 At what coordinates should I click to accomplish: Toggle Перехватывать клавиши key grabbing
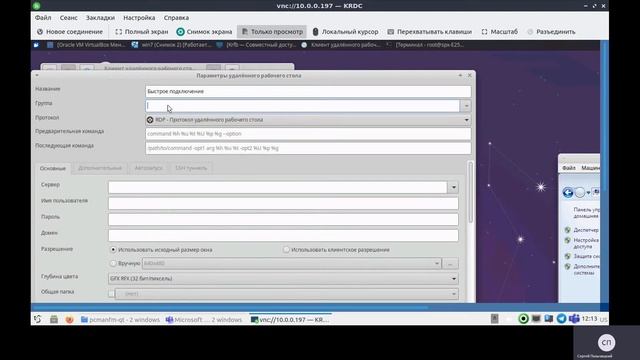(x=429, y=32)
